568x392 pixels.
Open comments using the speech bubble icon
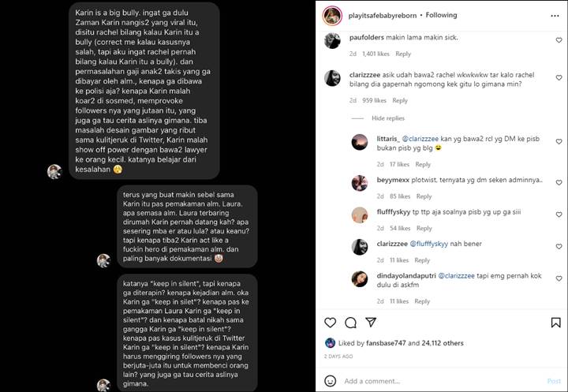point(350,323)
